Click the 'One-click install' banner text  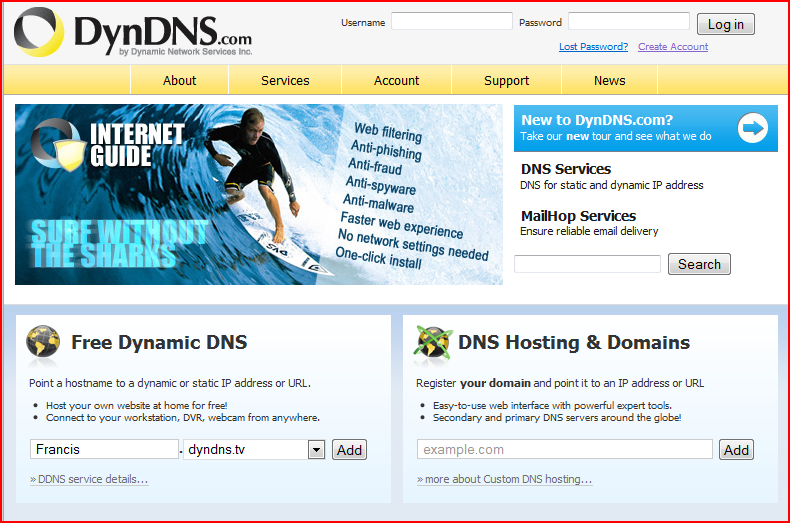click(378, 257)
